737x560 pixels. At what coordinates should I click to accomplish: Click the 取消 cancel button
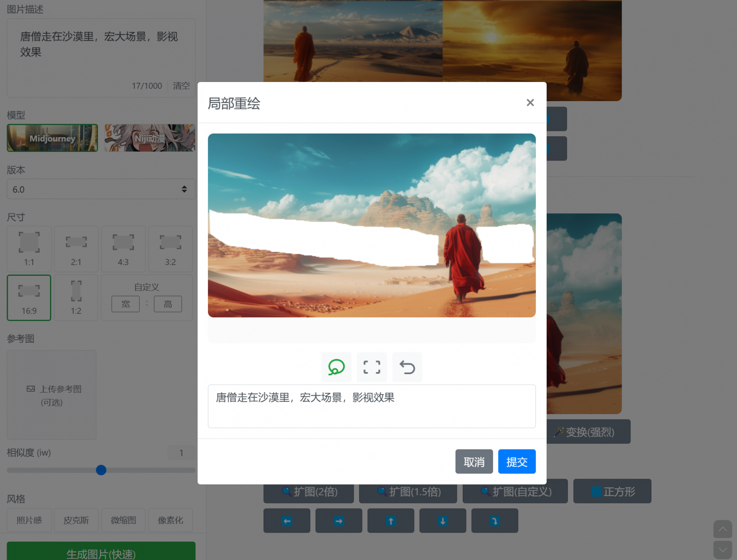[x=474, y=462]
